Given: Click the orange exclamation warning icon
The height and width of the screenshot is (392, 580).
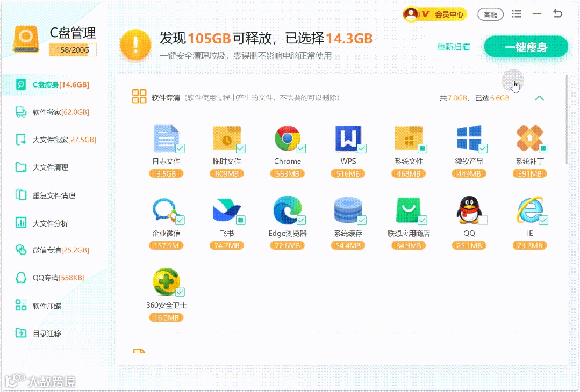Looking at the screenshot, I should point(135,45).
